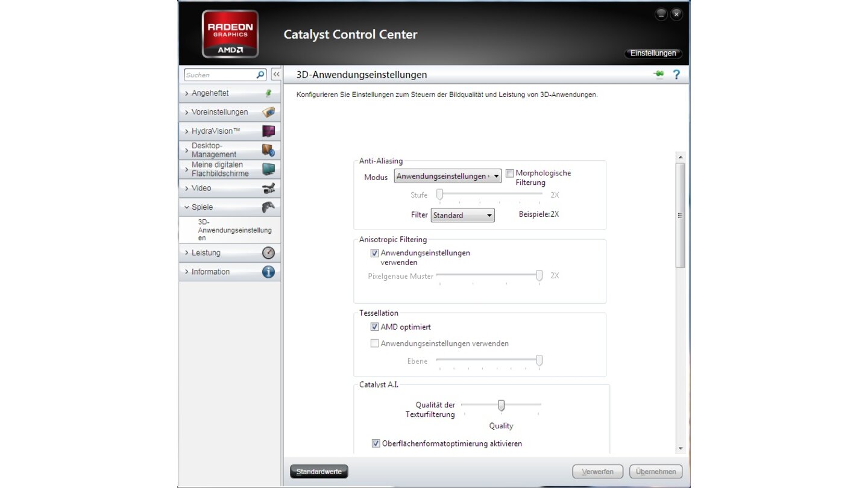The image size is (868, 488).
Task: Expand the Voreinstellungen section
Action: pyautogui.click(x=230, y=112)
